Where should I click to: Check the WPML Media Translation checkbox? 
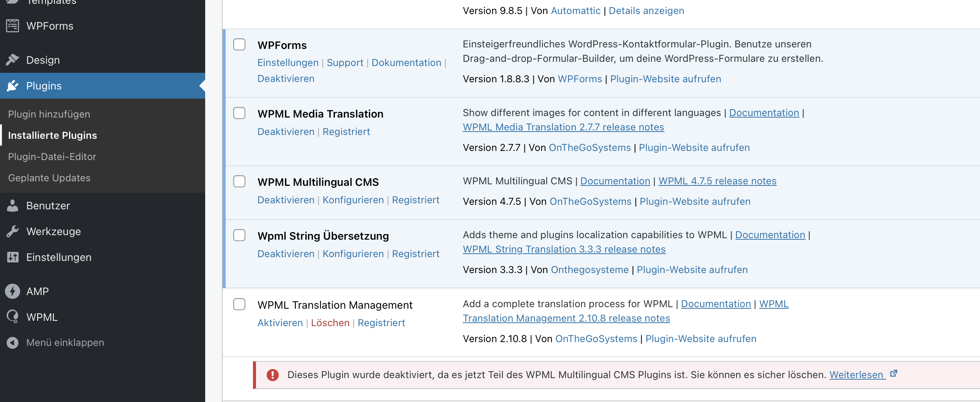coord(239,113)
